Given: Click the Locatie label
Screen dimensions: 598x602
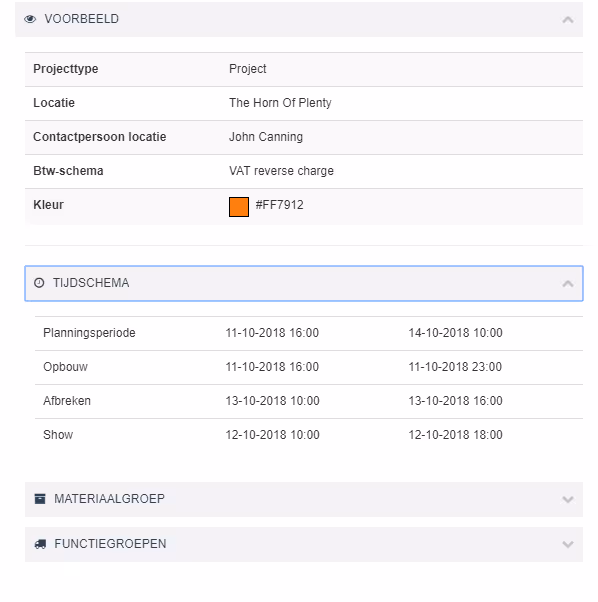Looking at the screenshot, I should pos(54,103).
